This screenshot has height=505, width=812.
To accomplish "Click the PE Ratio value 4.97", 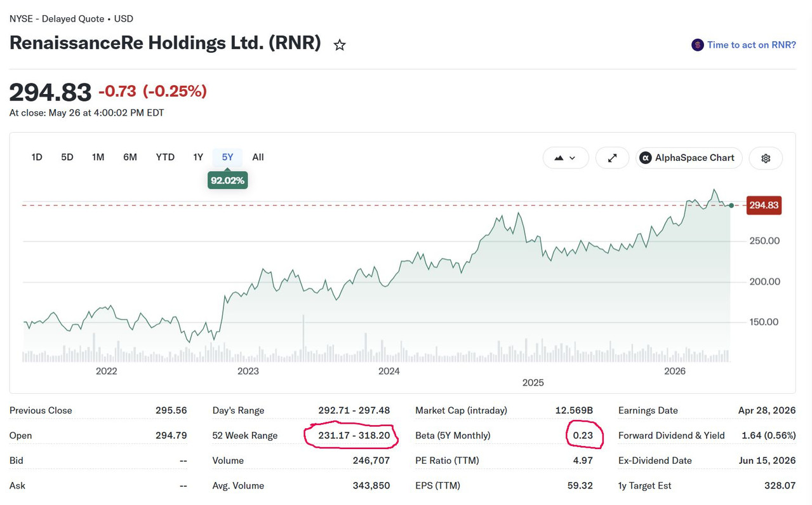I will 583,461.
